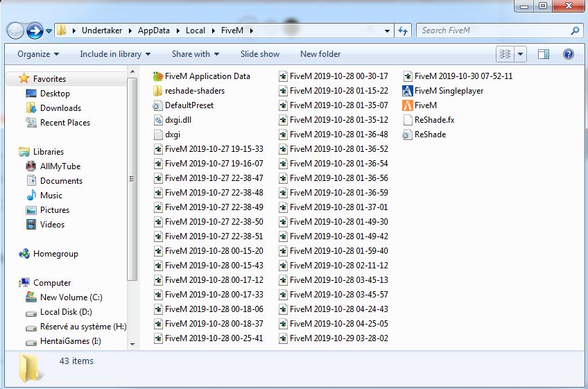
Task: Select FiveM Application Data folder icon
Action: [x=158, y=76]
